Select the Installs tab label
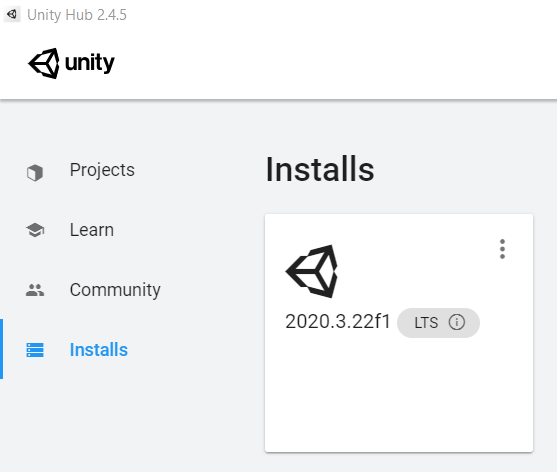This screenshot has width=557, height=472. click(x=99, y=350)
